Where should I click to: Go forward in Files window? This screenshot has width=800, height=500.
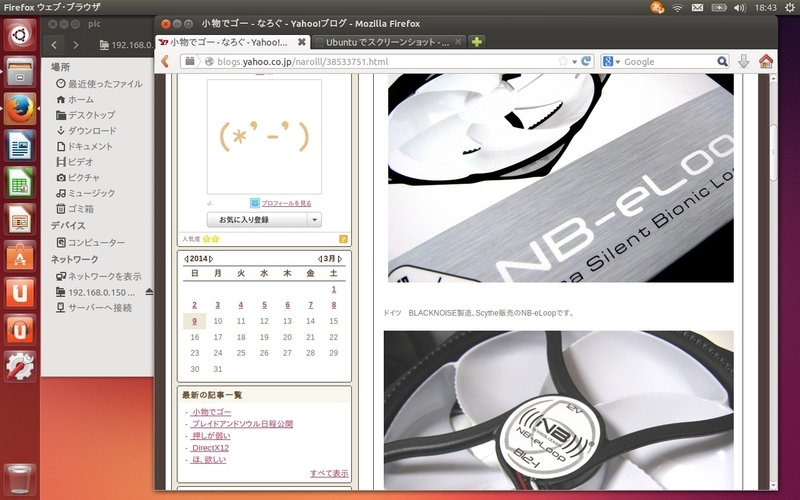click(76, 45)
